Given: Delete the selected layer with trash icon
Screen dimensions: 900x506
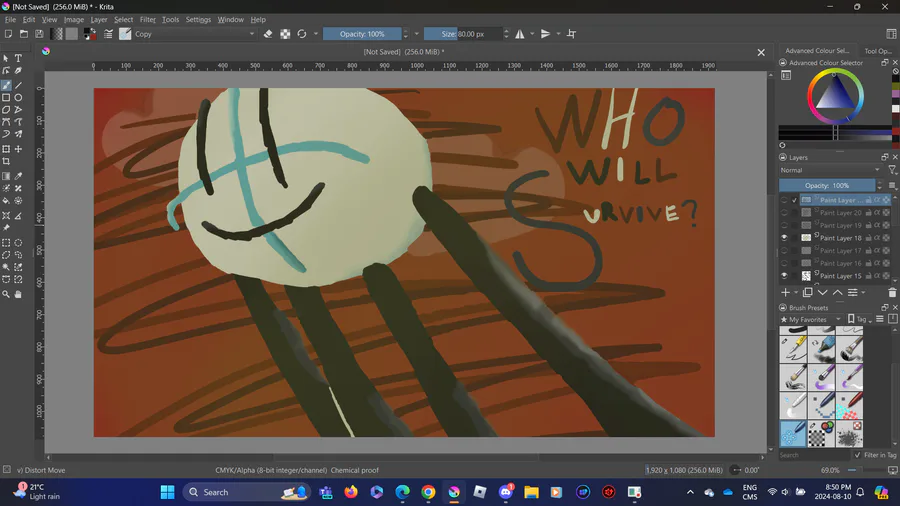Looking at the screenshot, I should pyautogui.click(x=892, y=293).
